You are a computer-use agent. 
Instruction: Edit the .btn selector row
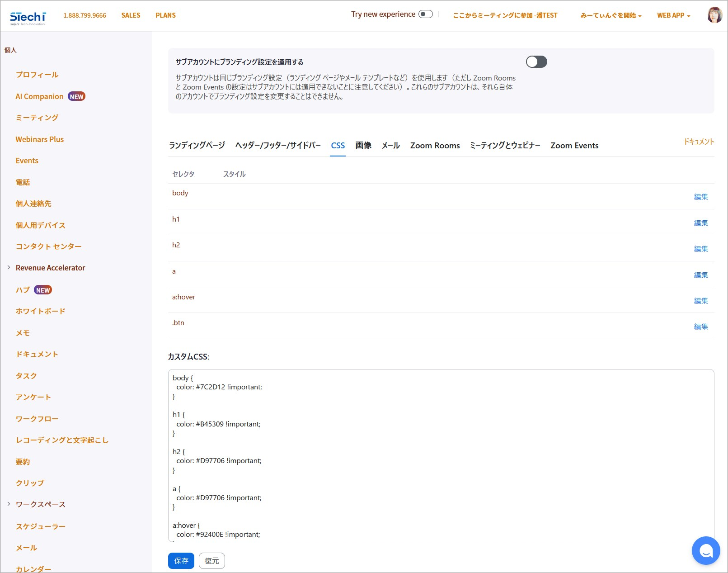pos(701,327)
